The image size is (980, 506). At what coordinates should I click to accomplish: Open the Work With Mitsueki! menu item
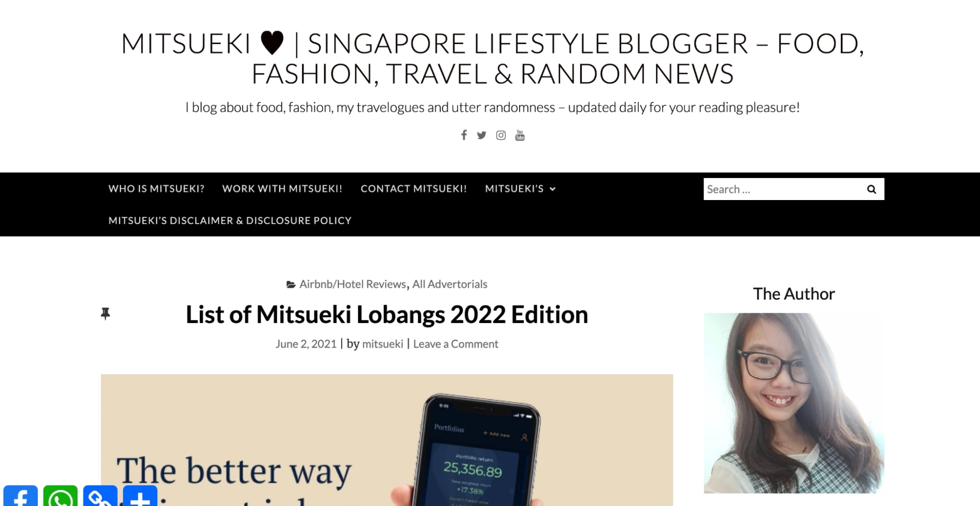click(282, 189)
